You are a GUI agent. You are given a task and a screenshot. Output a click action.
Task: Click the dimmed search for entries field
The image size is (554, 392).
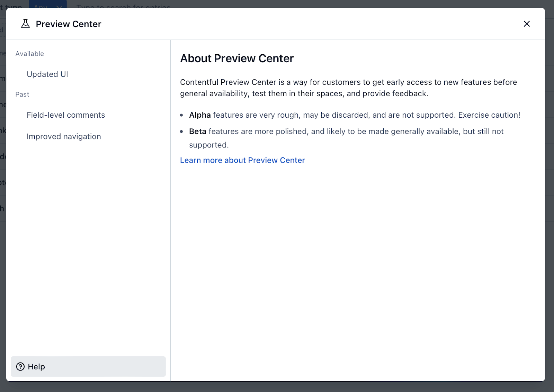click(x=123, y=5)
